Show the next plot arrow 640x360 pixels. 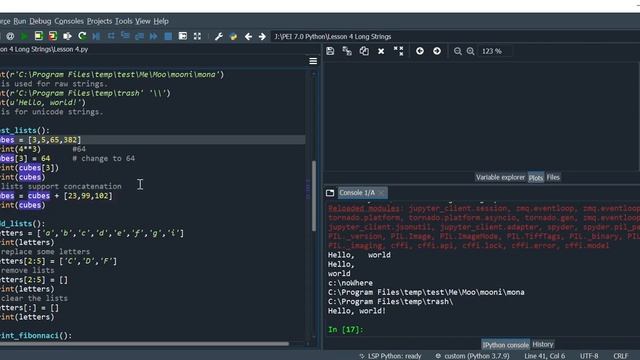coord(437,51)
